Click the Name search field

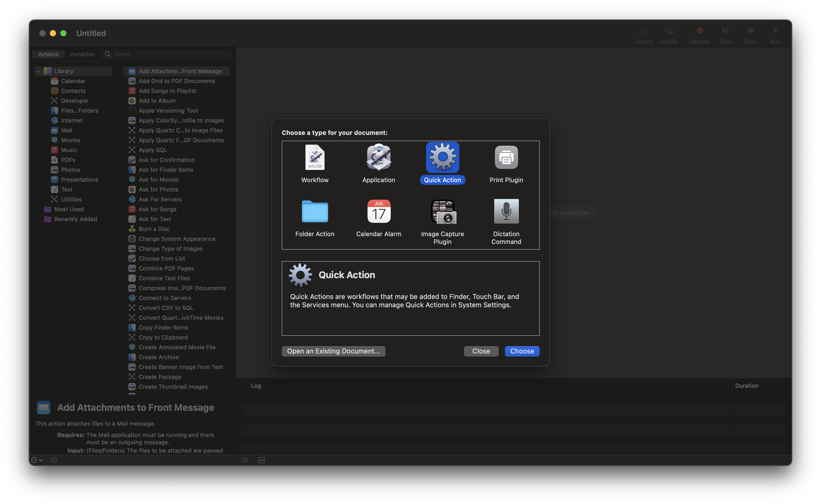(x=166, y=54)
